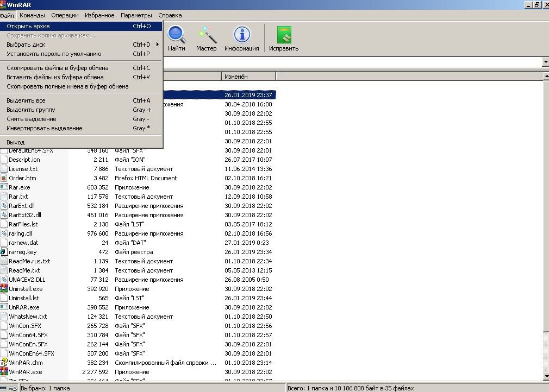This screenshot has height=392, width=549.
Task: Click the WinConEn64.SFX file name
Action: tap(32, 353)
